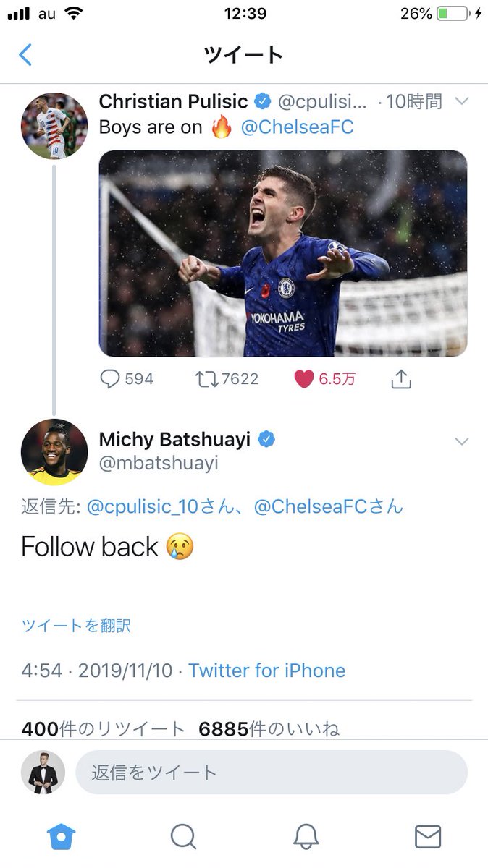The height and width of the screenshot is (868, 488).
Task: View the 400件のリツイート list
Action: coord(103,729)
